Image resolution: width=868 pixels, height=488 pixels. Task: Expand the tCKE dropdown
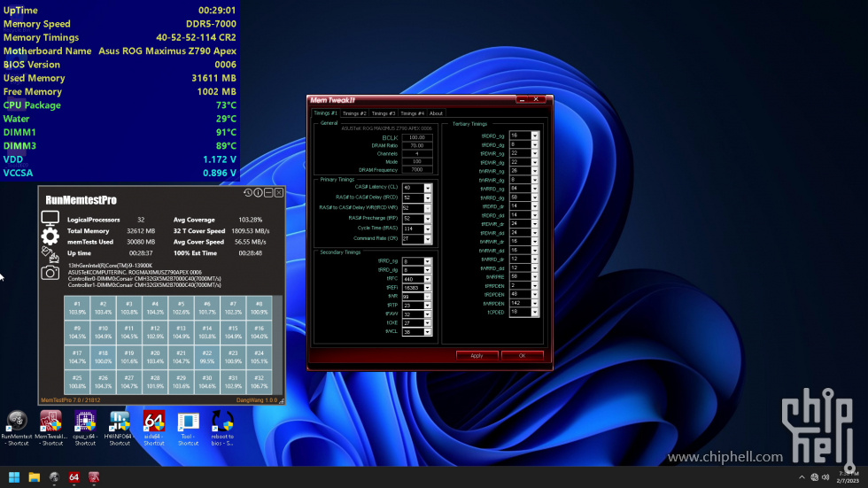(x=427, y=323)
